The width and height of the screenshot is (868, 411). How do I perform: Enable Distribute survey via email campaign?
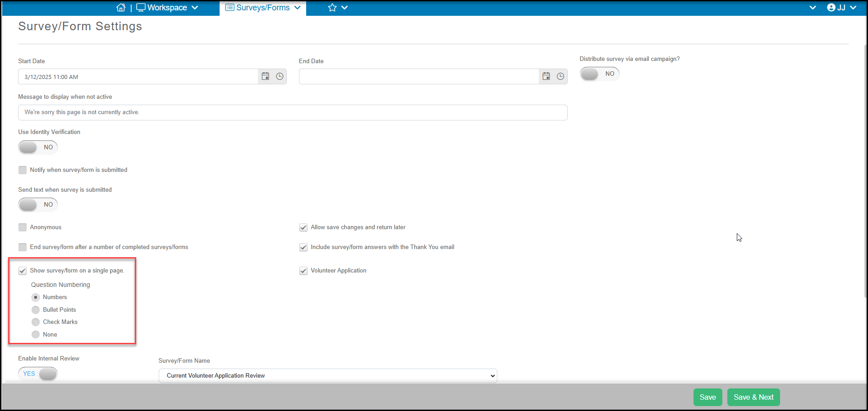coord(599,74)
